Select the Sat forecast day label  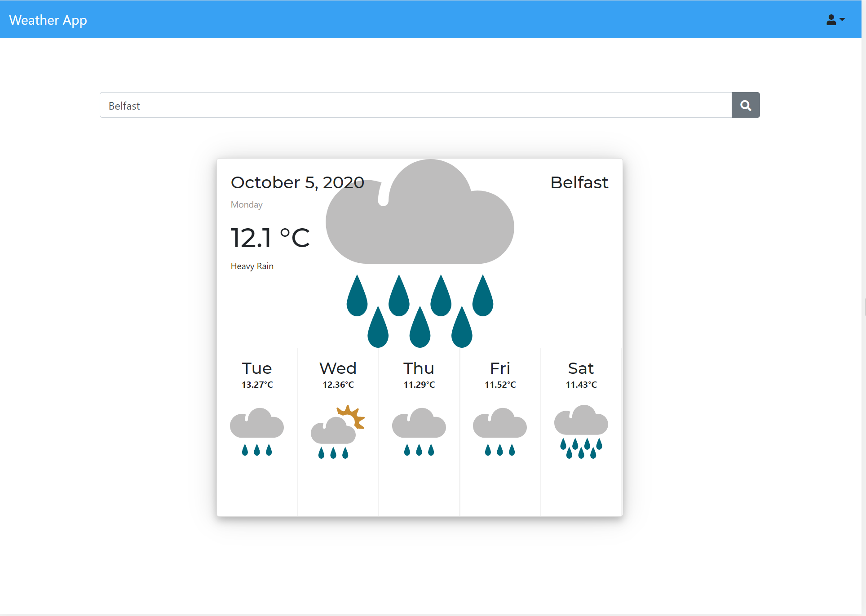pos(581,368)
